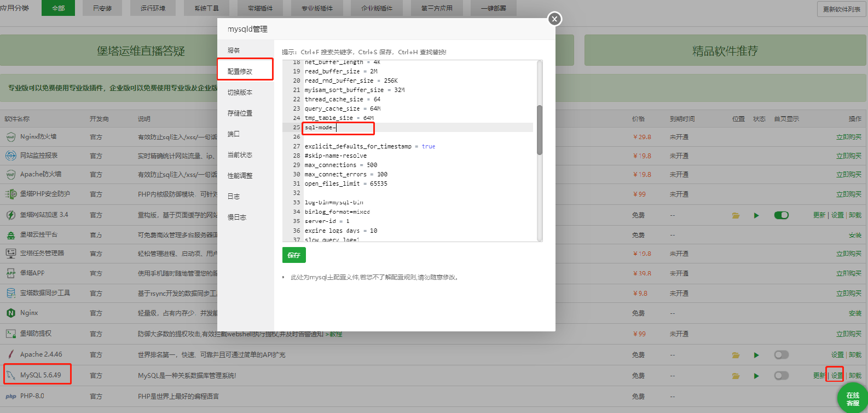Toggle 首页显示 switch for 堡塔网站加速
Viewport: 868px width, 413px height.
tap(782, 215)
